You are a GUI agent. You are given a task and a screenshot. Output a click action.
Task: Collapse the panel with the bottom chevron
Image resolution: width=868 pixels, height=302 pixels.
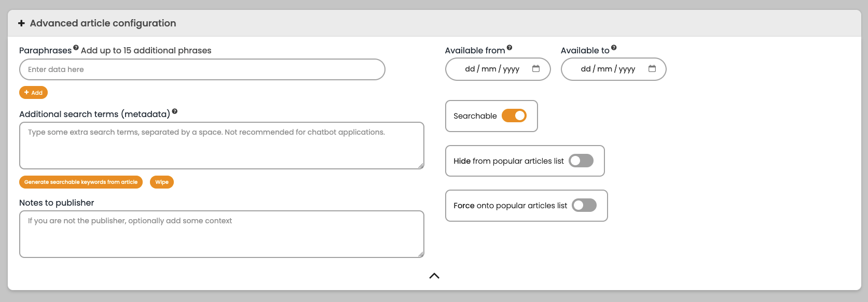(434, 276)
